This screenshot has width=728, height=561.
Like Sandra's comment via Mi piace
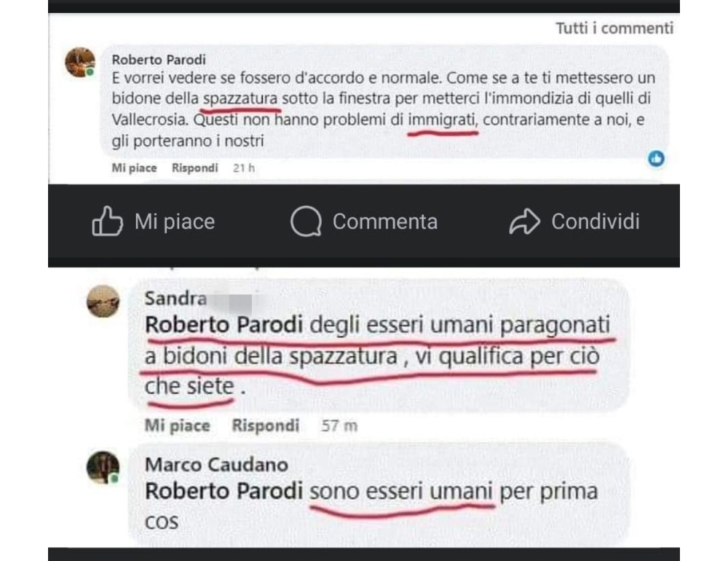point(178,425)
